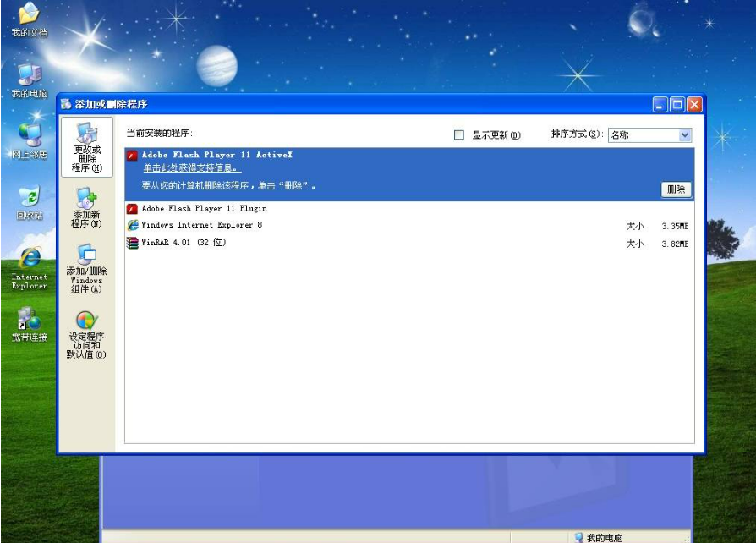Click the 当前安装的程序 label
This screenshot has width=756, height=543.
(x=160, y=133)
